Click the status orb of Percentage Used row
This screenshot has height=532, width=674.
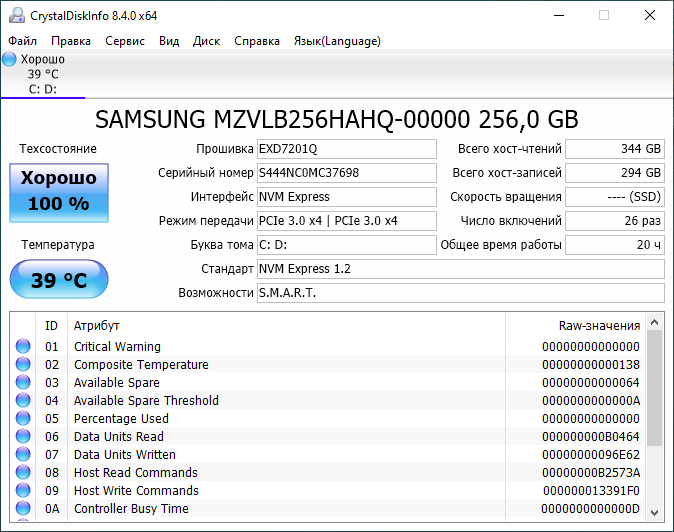coord(23,419)
